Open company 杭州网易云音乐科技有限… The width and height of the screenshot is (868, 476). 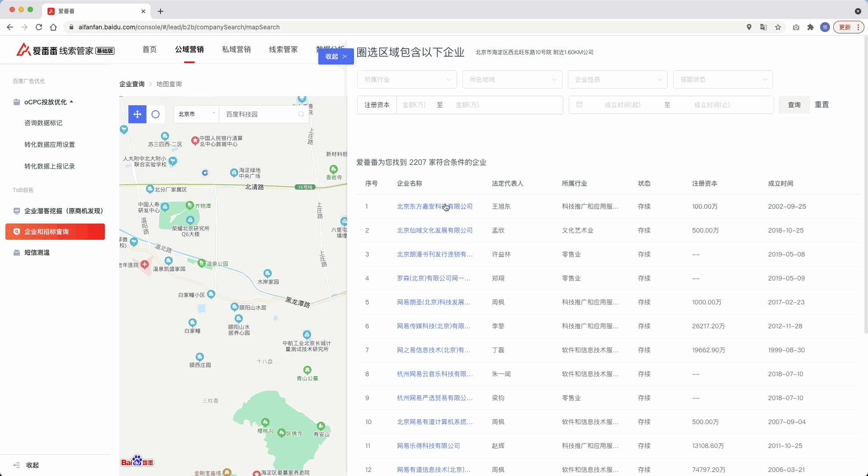[x=435, y=374]
